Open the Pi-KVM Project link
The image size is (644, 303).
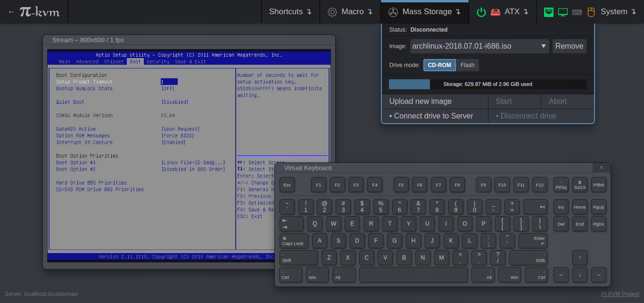[620, 294]
